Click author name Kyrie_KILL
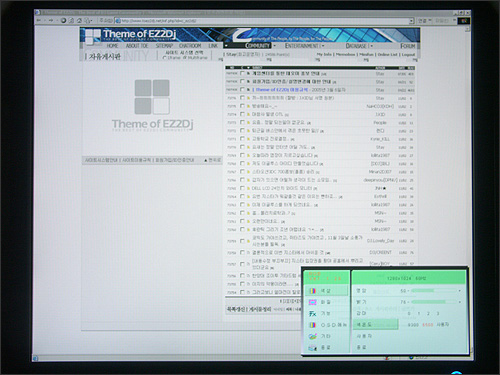This screenshot has height=375, width=500. coord(380,139)
